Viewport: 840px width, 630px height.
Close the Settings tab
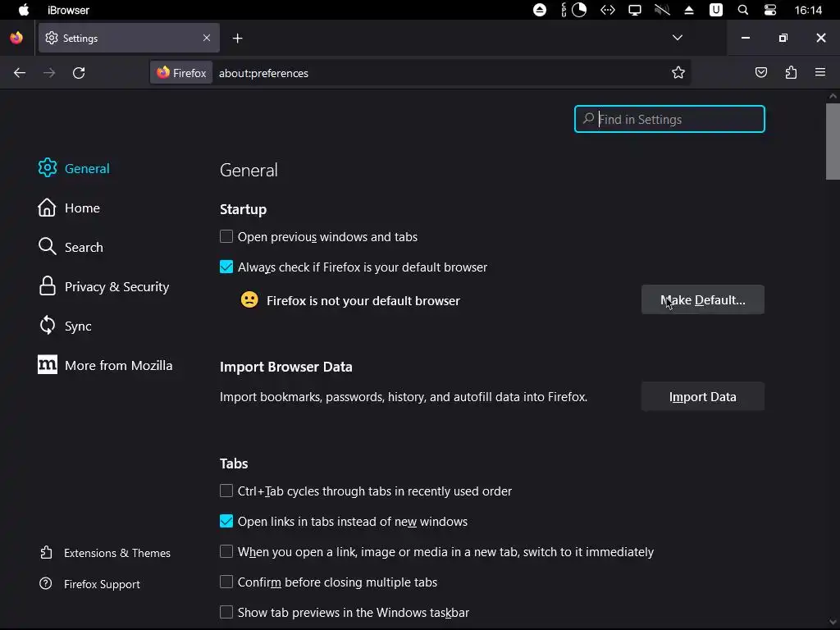[207, 38]
